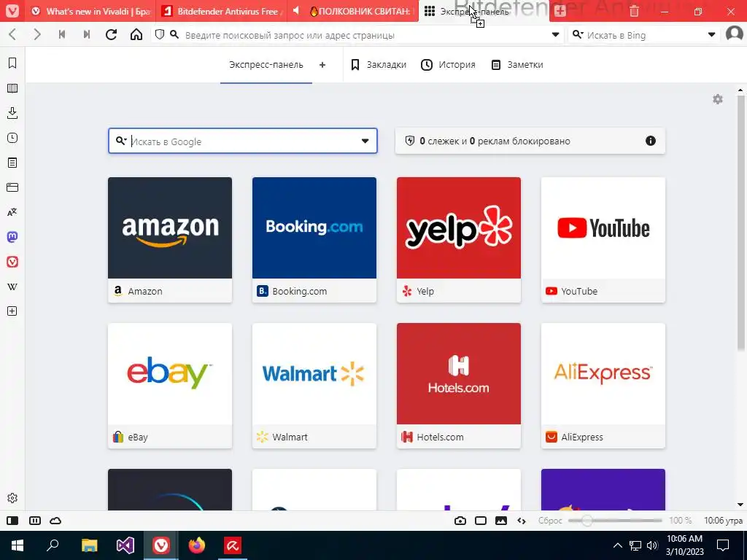This screenshot has width=747, height=560.
Task: Open Visual Studio from the taskbar
Action: 125,545
